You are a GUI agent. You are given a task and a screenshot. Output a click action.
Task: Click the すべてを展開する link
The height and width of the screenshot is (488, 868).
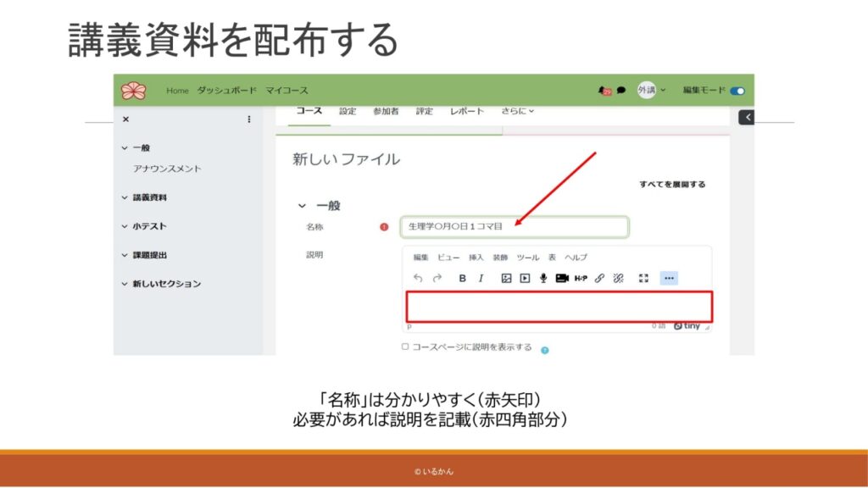[x=671, y=184]
